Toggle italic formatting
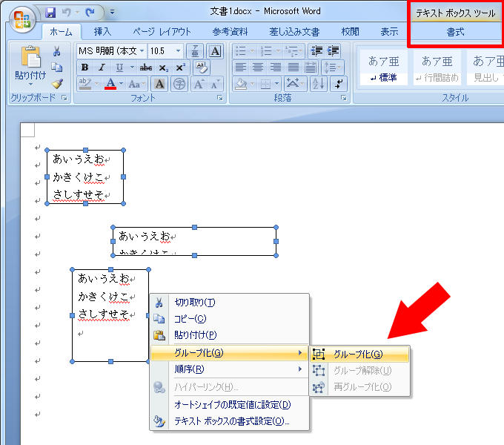This screenshot has height=445, width=504. click(100, 67)
